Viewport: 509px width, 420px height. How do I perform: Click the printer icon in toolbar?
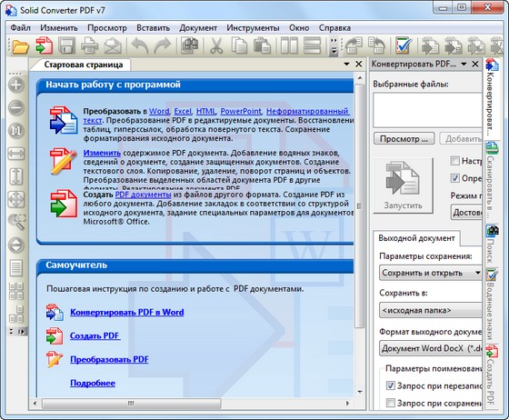point(89,45)
